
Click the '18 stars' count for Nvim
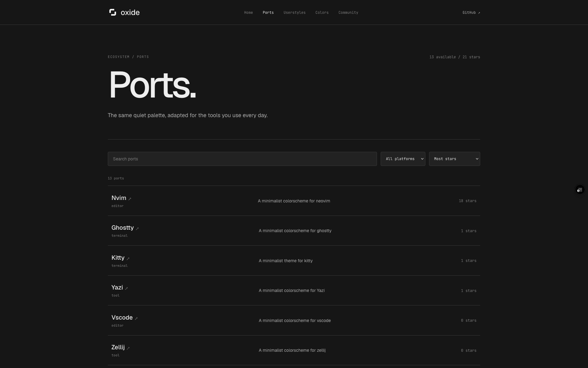(467, 201)
